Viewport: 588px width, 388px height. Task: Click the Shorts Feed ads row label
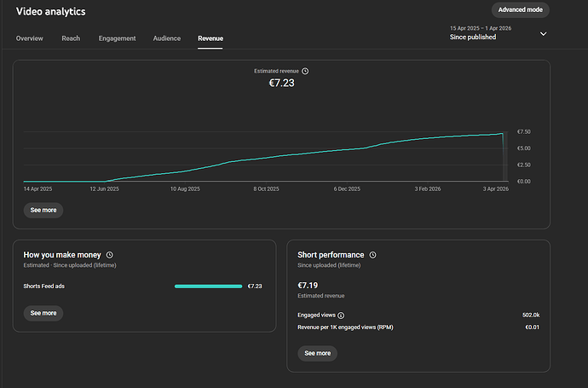pyautogui.click(x=44, y=287)
